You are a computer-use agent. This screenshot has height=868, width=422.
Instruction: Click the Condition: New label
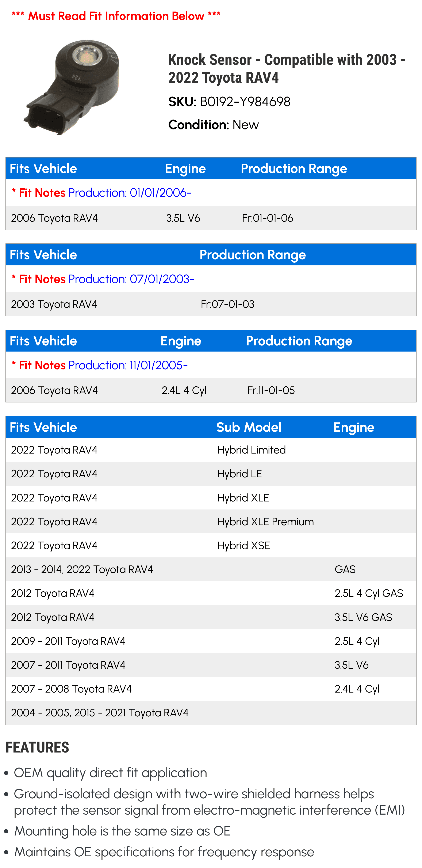tap(214, 125)
